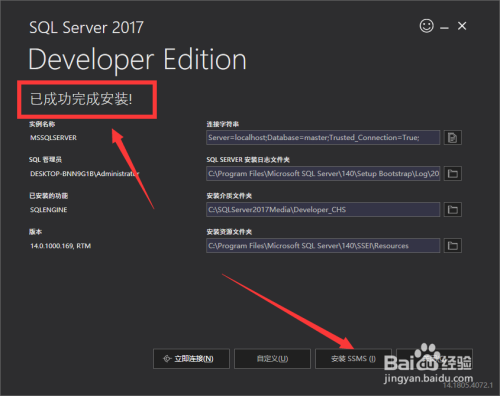
Task: Click the 立即连接(N) connect now button
Action: pyautogui.click(x=191, y=359)
